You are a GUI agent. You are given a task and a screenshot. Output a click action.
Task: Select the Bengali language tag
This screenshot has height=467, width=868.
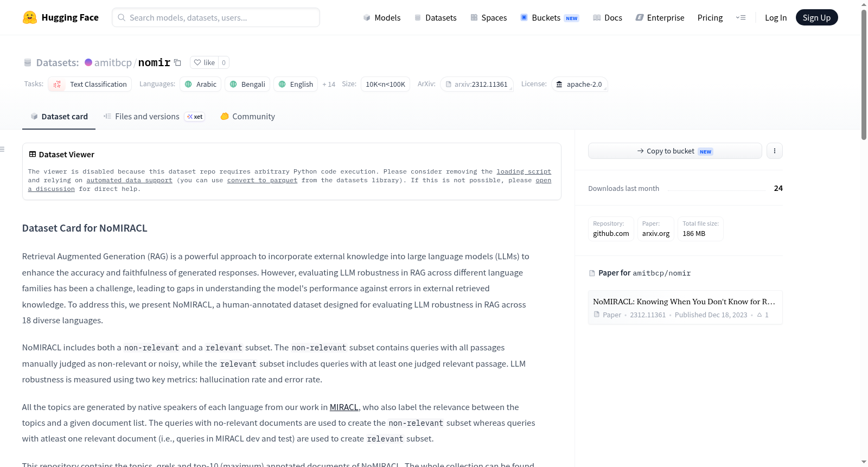pos(247,84)
